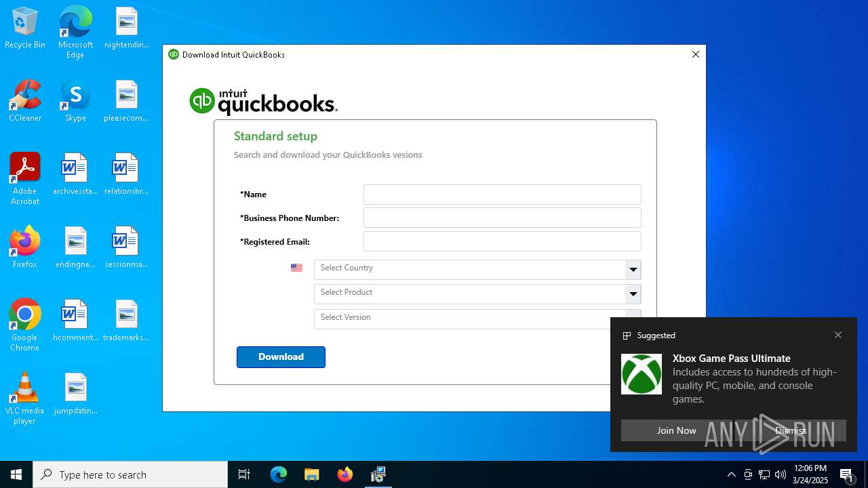Open the Google Chrome desktop shortcut
Image resolution: width=868 pixels, height=488 pixels.
click(25, 325)
